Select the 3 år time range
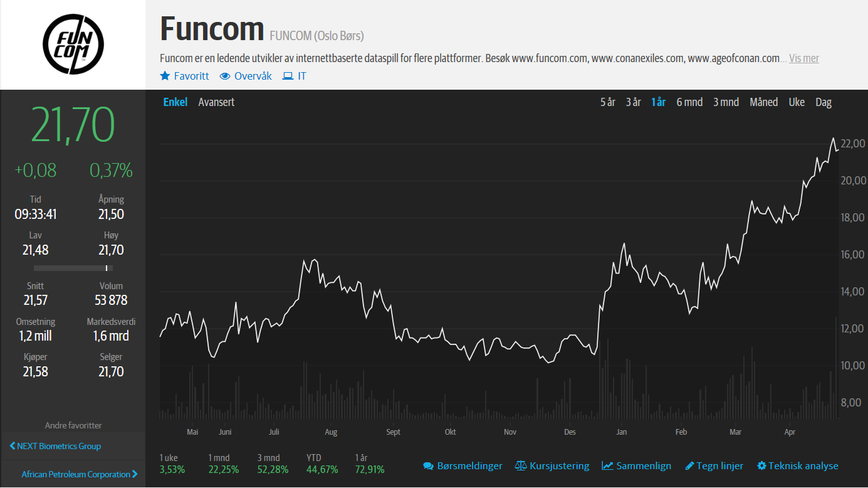The width and height of the screenshot is (868, 488). pyautogui.click(x=634, y=102)
